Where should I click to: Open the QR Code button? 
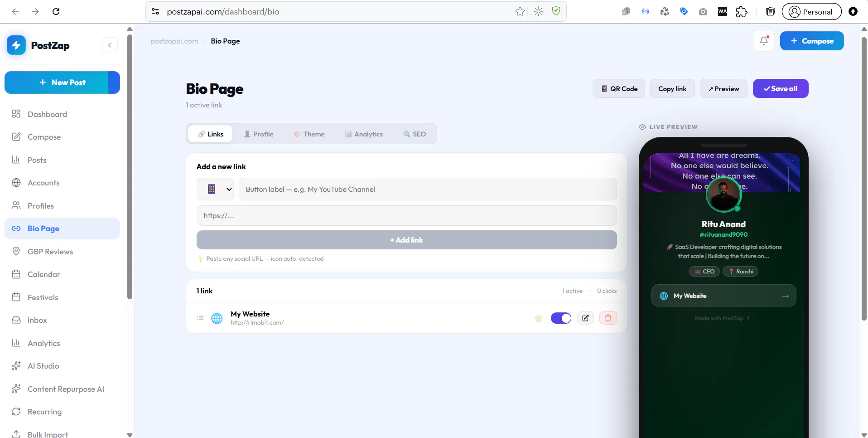point(619,89)
